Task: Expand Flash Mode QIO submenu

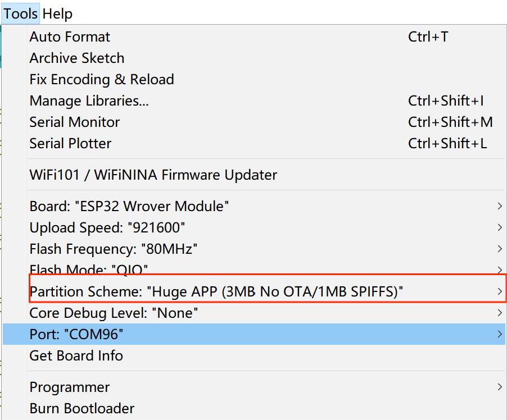Action: [x=89, y=270]
